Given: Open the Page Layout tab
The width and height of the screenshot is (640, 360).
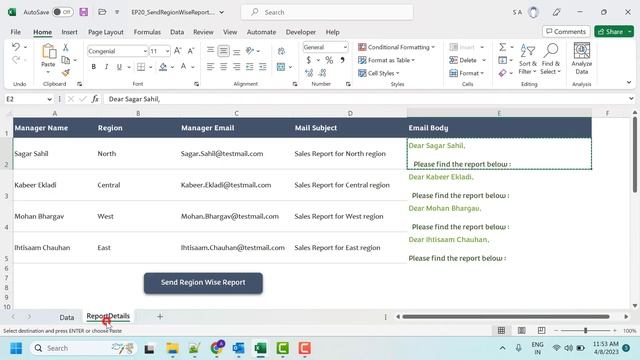Looking at the screenshot, I should [105, 32].
